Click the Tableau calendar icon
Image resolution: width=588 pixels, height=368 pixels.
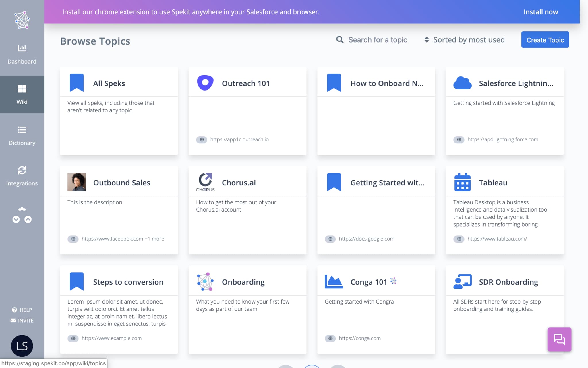pos(462,182)
